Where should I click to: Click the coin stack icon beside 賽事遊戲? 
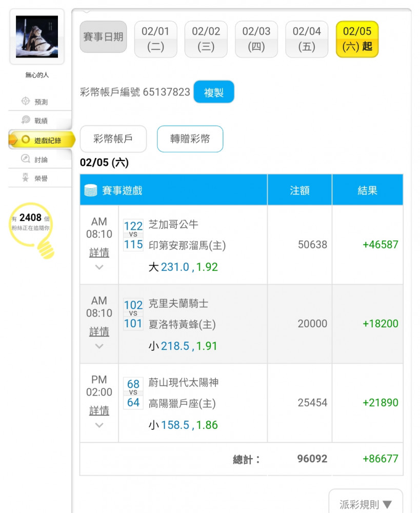tap(91, 190)
